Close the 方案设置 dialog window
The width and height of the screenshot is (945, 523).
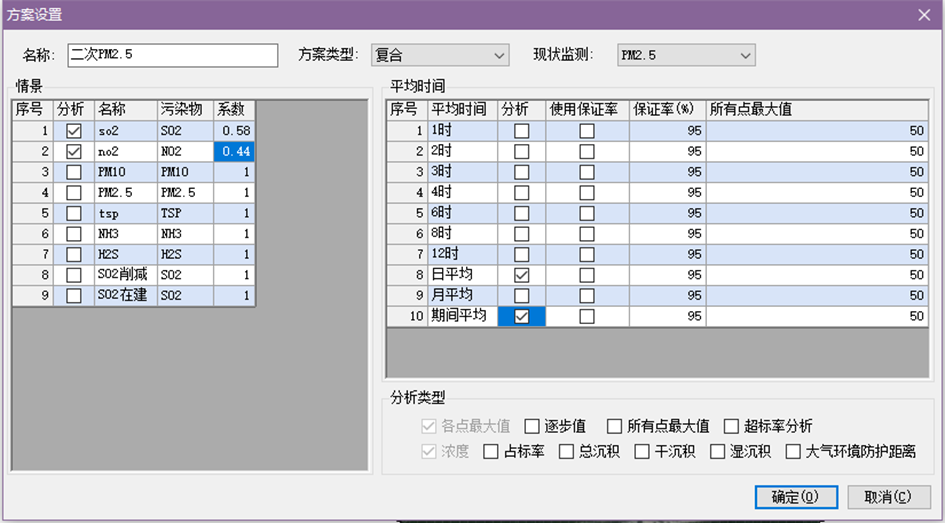(x=923, y=14)
